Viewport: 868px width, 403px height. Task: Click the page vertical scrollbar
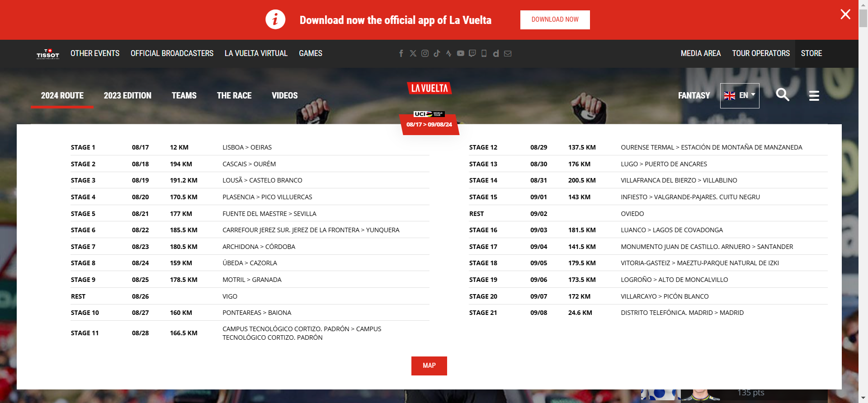[x=863, y=201]
